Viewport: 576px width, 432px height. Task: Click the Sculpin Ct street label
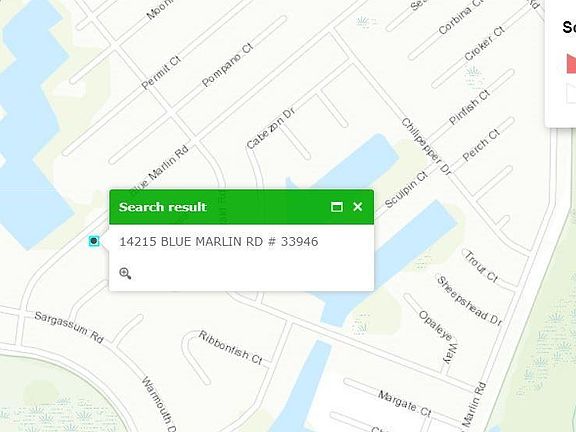(406, 190)
